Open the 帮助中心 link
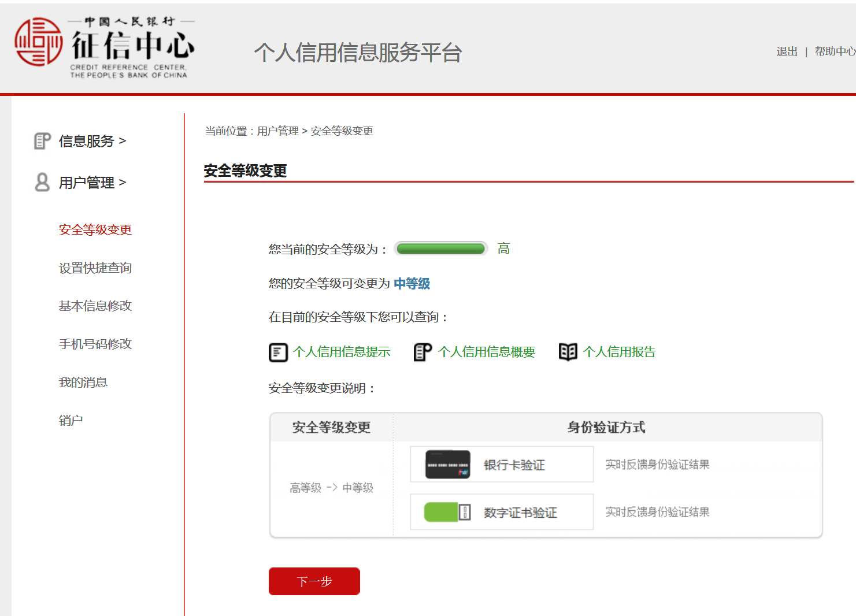 pyautogui.click(x=834, y=51)
